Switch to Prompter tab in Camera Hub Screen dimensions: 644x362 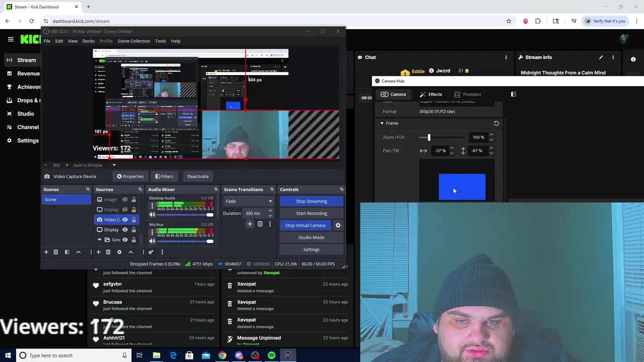[x=467, y=94]
